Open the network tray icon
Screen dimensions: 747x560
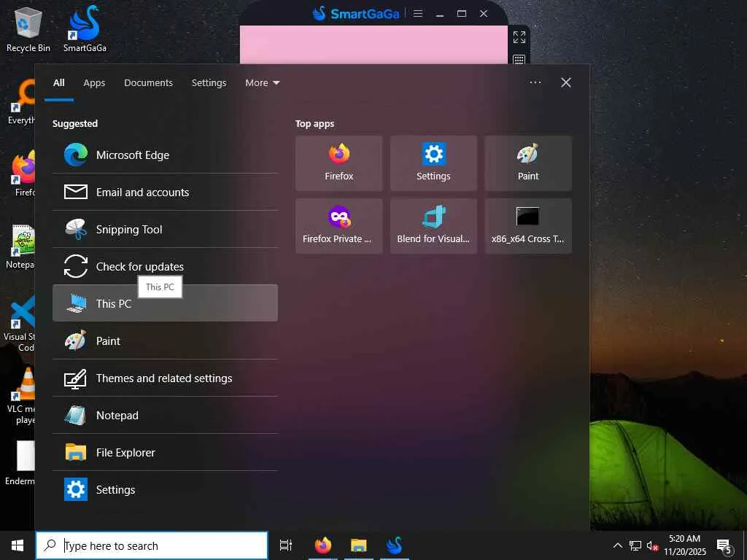pos(635,545)
